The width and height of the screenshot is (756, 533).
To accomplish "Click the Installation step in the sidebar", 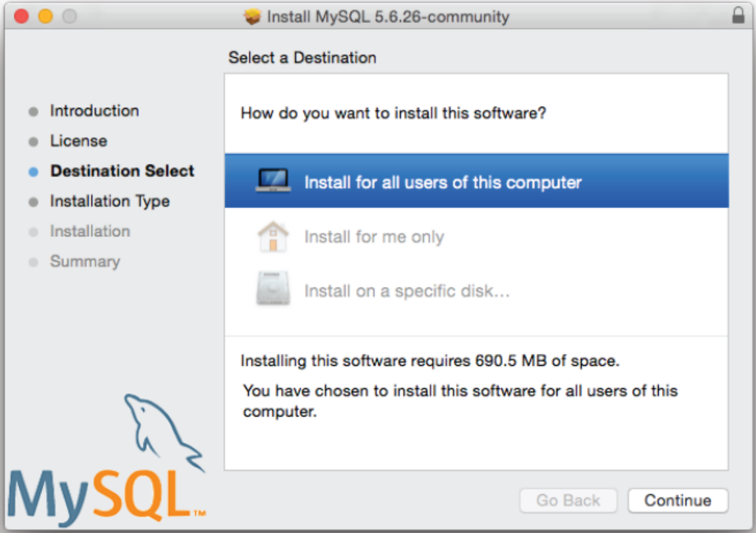I will click(90, 231).
